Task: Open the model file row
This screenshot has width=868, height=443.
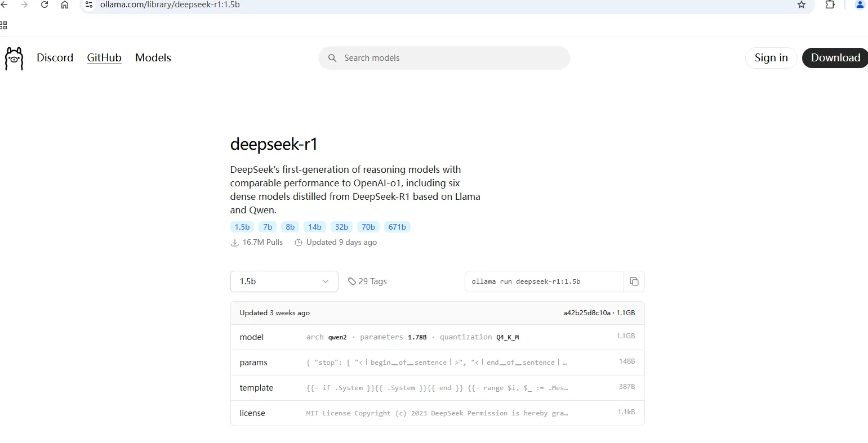Action: coord(437,337)
